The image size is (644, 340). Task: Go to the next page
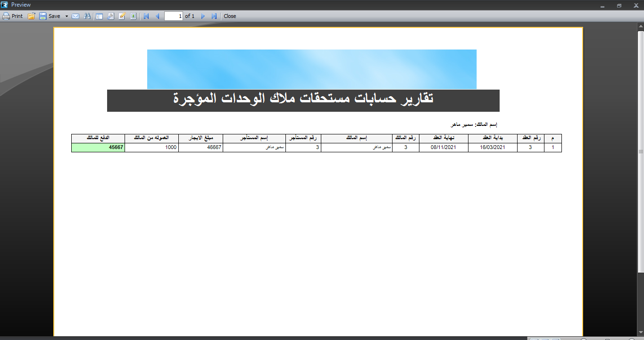click(x=203, y=16)
